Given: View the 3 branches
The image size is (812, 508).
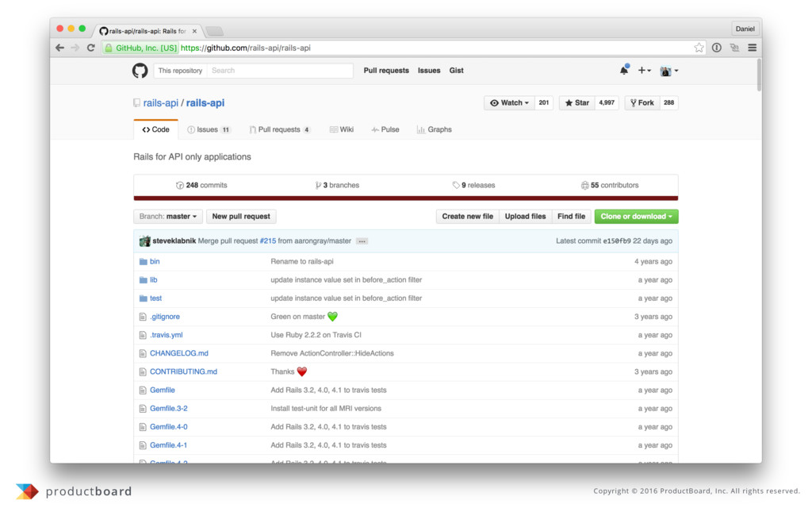Looking at the screenshot, I should tap(337, 185).
